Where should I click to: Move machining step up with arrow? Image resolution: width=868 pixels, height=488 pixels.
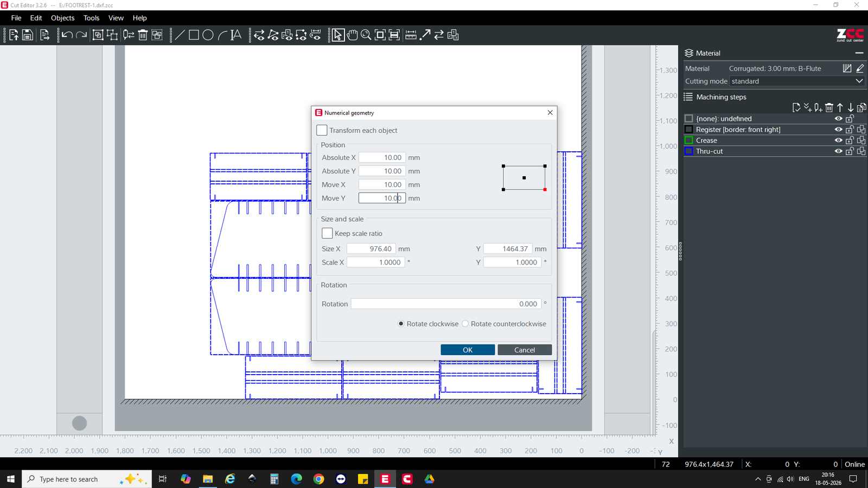[x=840, y=107]
